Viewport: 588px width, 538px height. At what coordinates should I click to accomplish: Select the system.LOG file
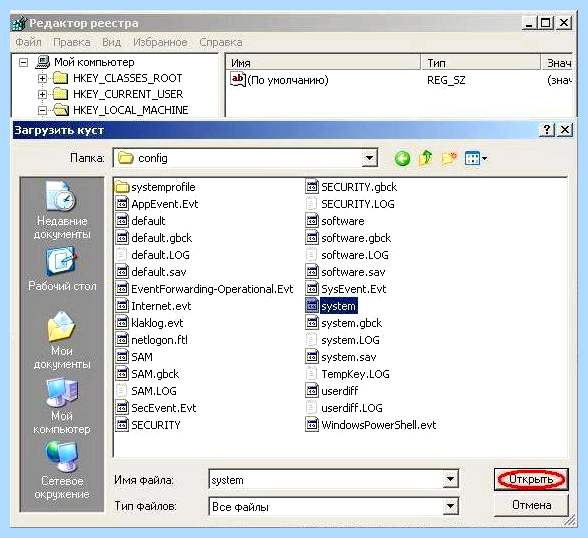[x=343, y=340]
